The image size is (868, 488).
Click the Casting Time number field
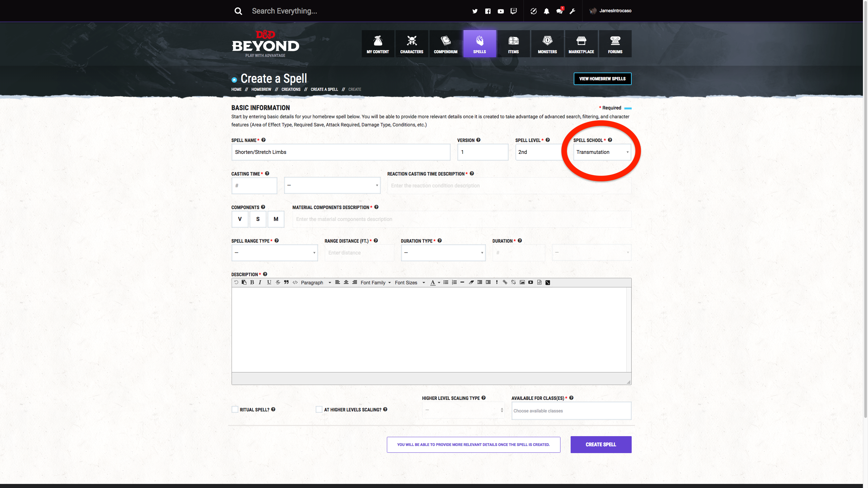pos(254,185)
